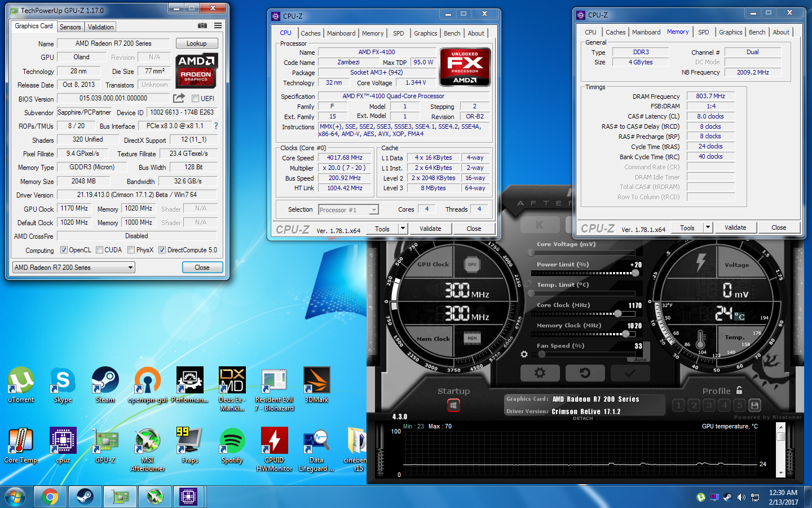Select Afterburner profile slot 3
The height and width of the screenshot is (508, 812).
709,405
